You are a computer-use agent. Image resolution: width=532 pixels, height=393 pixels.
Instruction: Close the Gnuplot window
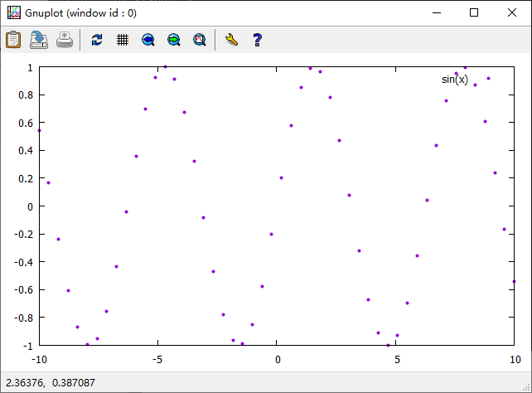pos(512,12)
